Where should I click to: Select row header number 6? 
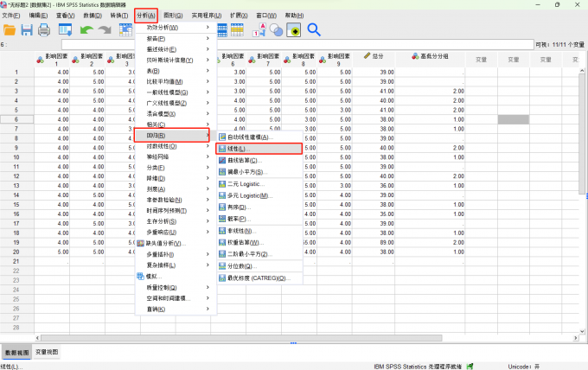[x=16, y=119]
